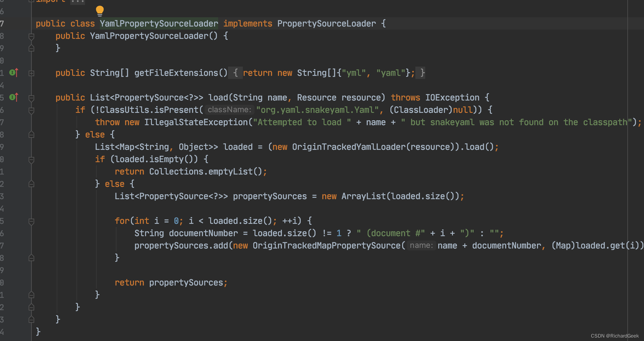Image resolution: width=644 pixels, height=341 pixels.
Task: Collapse the for loop fold marker
Action: click(31, 221)
